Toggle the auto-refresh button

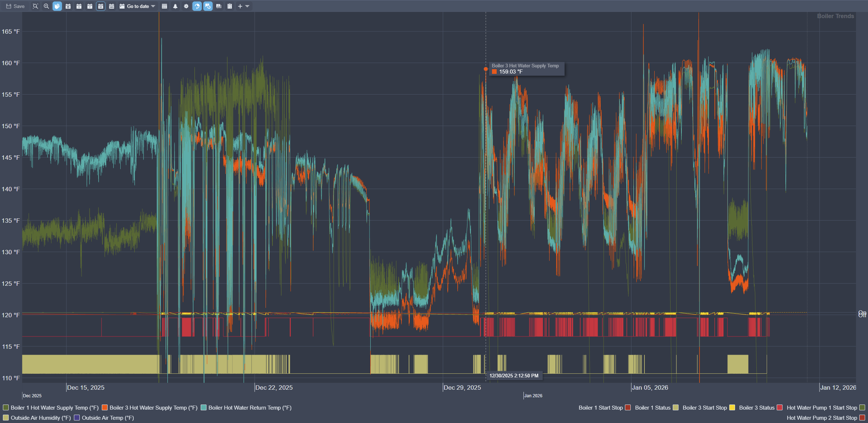click(197, 6)
